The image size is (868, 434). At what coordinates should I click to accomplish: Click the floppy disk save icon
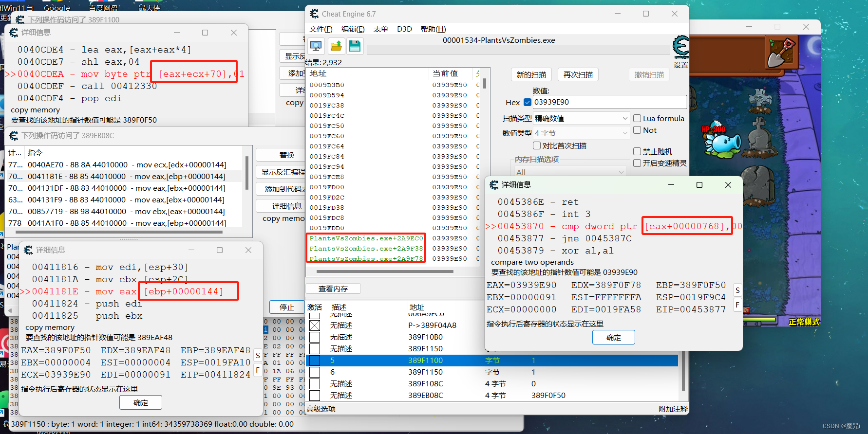coord(355,46)
